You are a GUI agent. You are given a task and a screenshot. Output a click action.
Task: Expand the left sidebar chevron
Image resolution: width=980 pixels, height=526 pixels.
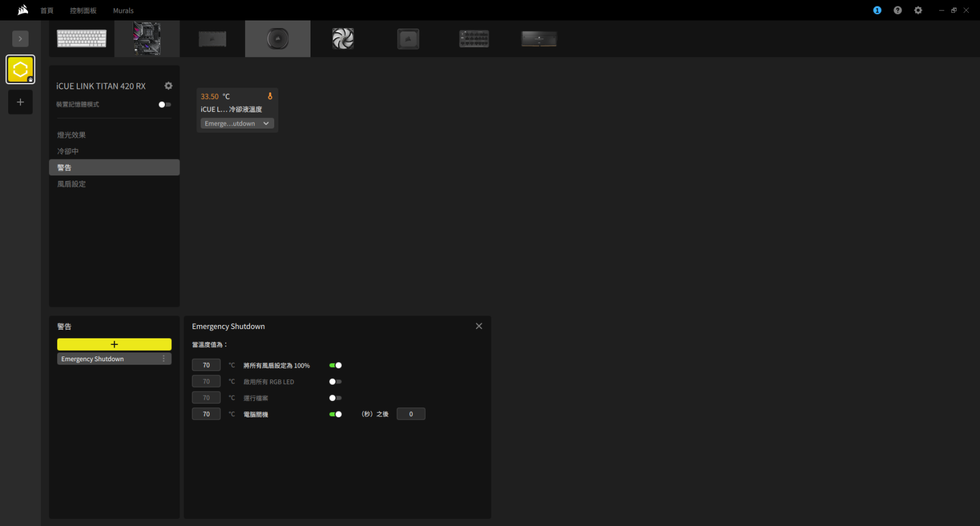point(20,39)
